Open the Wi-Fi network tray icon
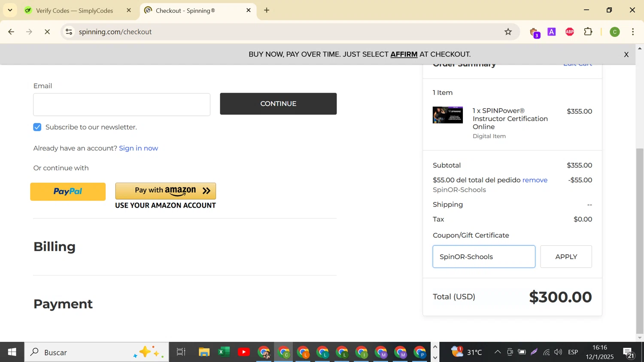Image resolution: width=644 pixels, height=362 pixels. click(x=546, y=352)
